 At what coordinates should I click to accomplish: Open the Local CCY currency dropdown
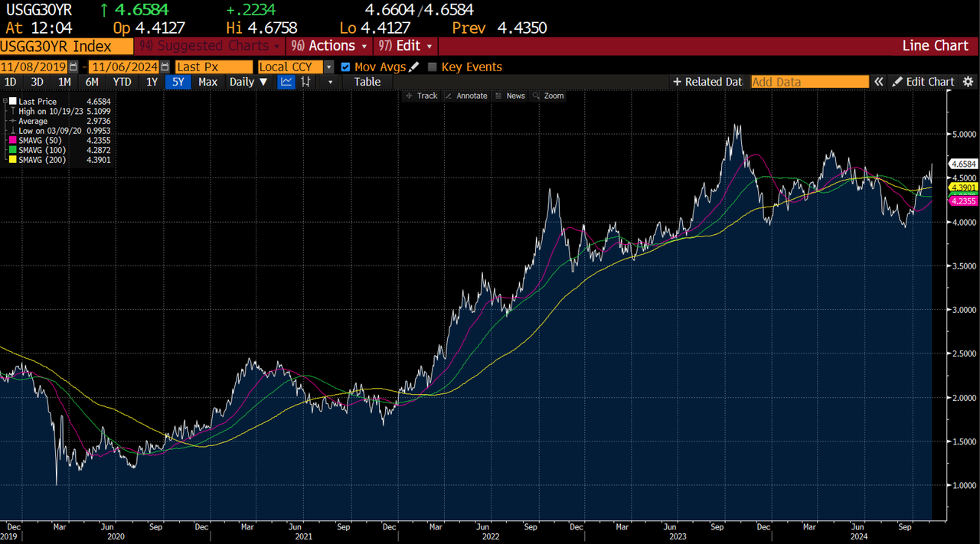[x=328, y=67]
